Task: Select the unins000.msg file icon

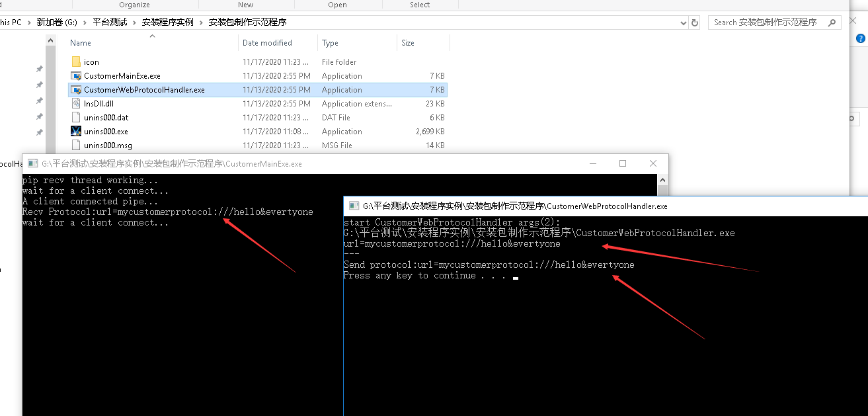Action: [x=76, y=145]
